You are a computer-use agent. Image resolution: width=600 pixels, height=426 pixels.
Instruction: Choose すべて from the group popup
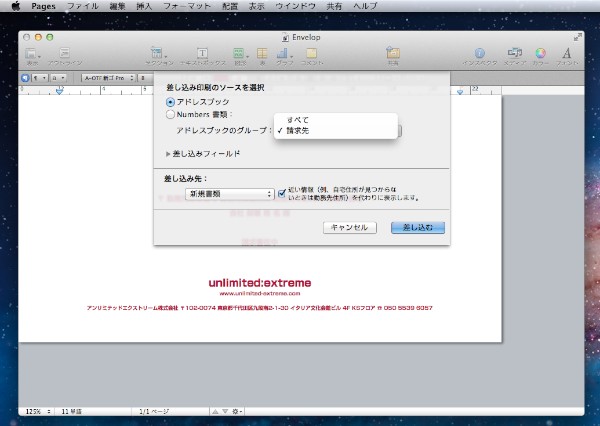(336, 120)
